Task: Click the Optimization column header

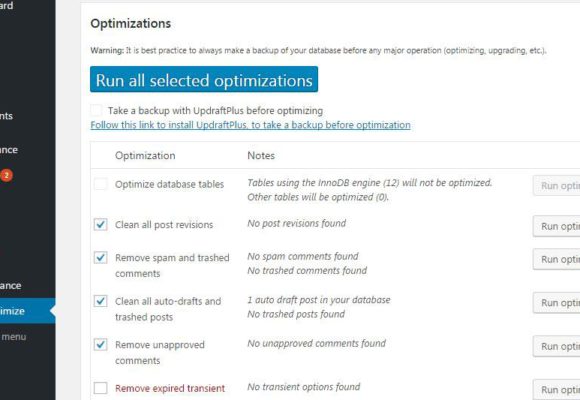Action: point(145,155)
